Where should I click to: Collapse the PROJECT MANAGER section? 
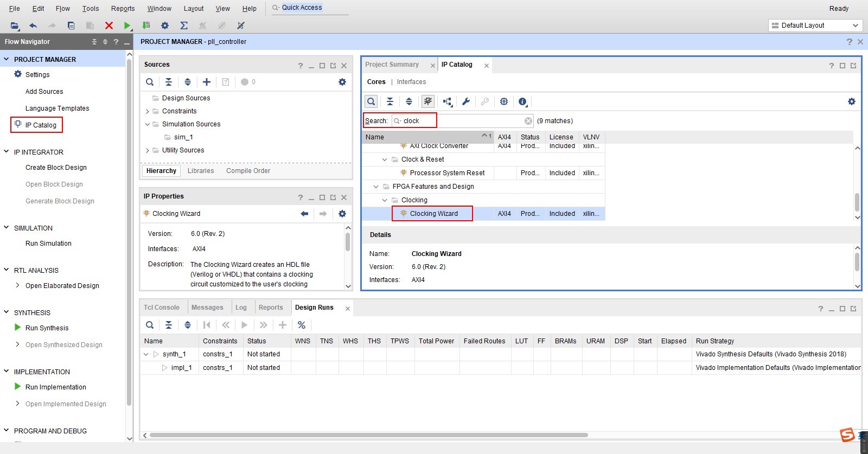click(7, 59)
